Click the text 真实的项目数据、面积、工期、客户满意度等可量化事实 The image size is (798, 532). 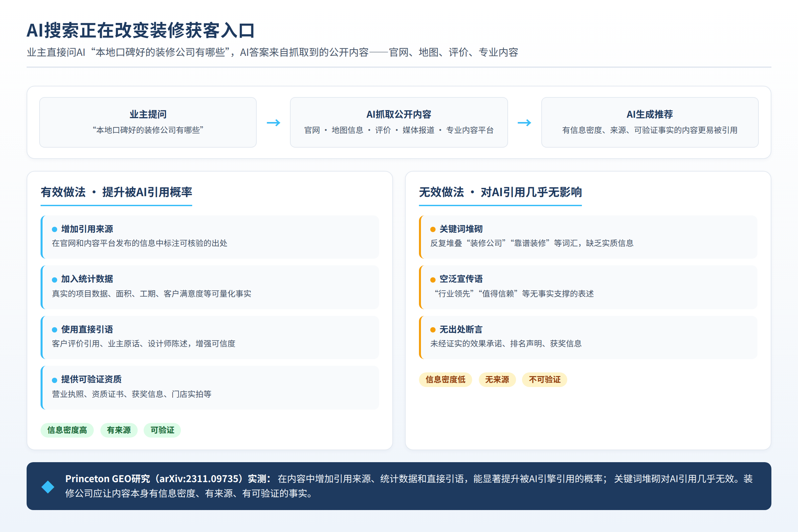[x=151, y=294]
